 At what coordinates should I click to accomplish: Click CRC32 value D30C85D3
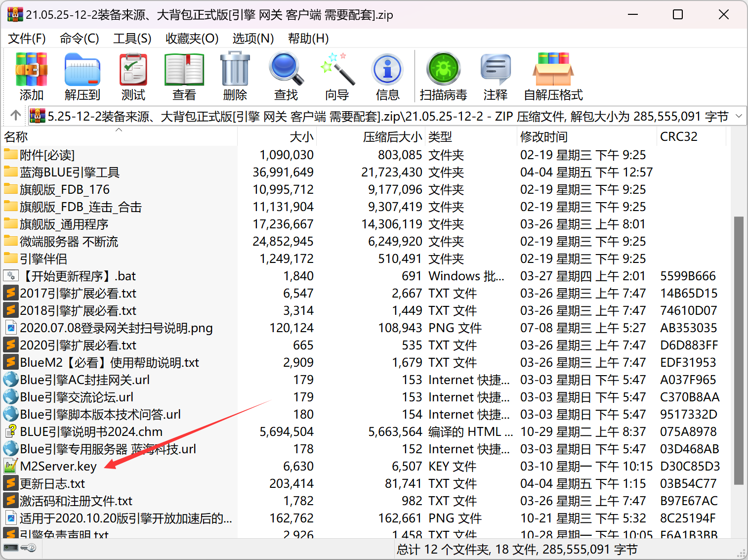point(690,466)
